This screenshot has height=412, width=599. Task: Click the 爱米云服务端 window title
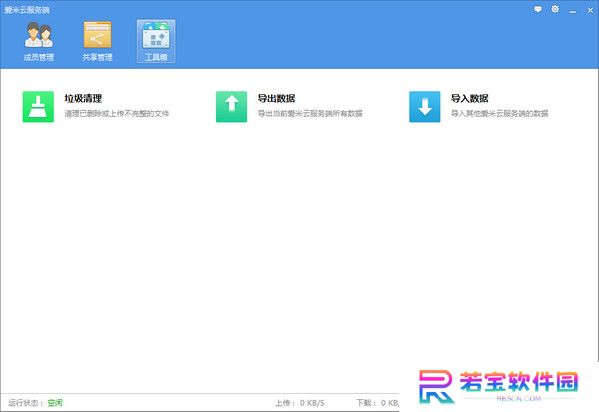pyautogui.click(x=27, y=10)
